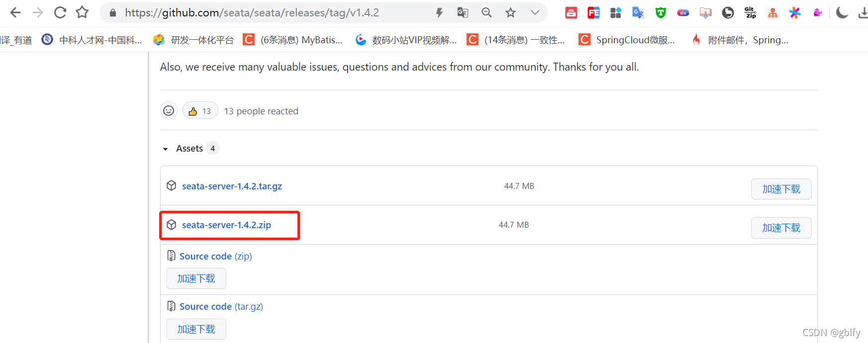Click the package icon beside seata-server-1.4.2.tar.gz
This screenshot has width=868, height=343.
172,185
